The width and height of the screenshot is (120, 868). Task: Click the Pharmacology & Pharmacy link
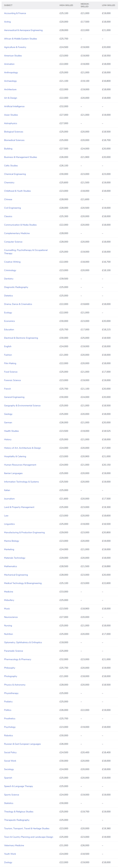click(x=17, y=659)
